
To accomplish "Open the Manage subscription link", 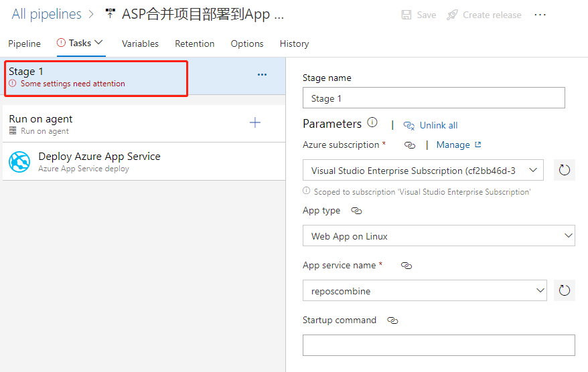I will coord(453,145).
